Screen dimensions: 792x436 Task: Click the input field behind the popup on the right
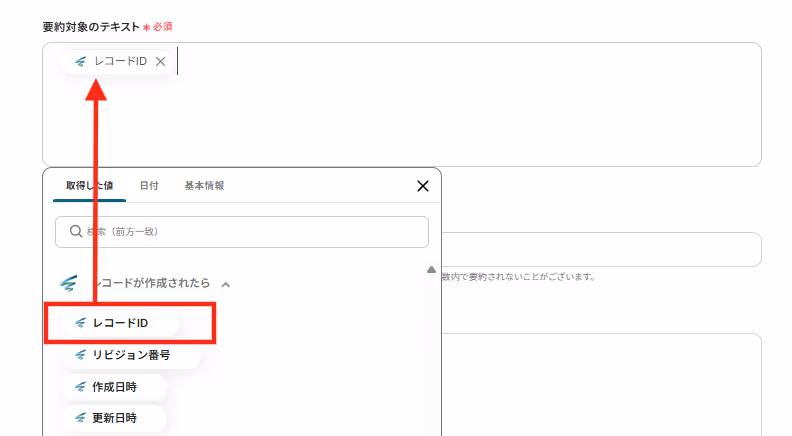pyautogui.click(x=601, y=249)
